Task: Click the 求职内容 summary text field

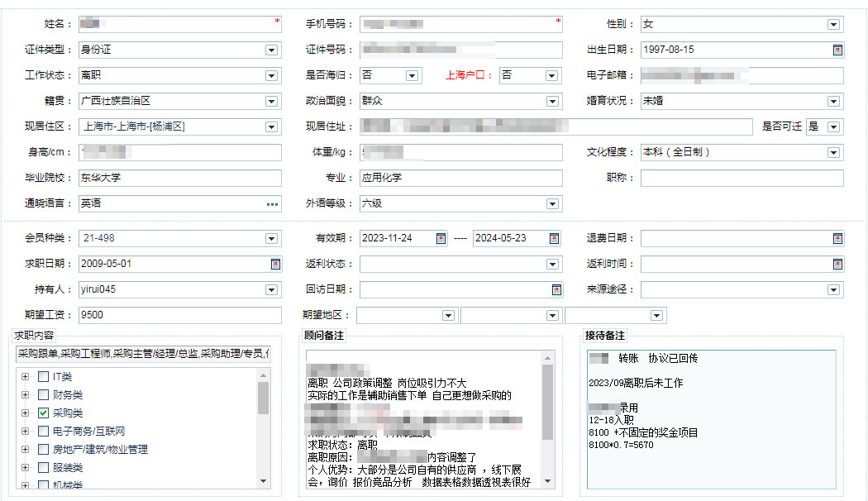Action: click(143, 354)
